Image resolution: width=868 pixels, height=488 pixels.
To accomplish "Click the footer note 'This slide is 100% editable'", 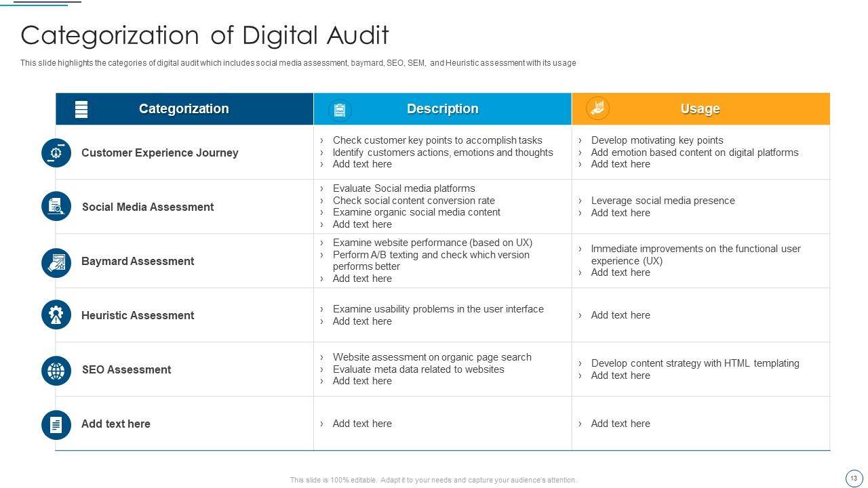I will coord(433,480).
